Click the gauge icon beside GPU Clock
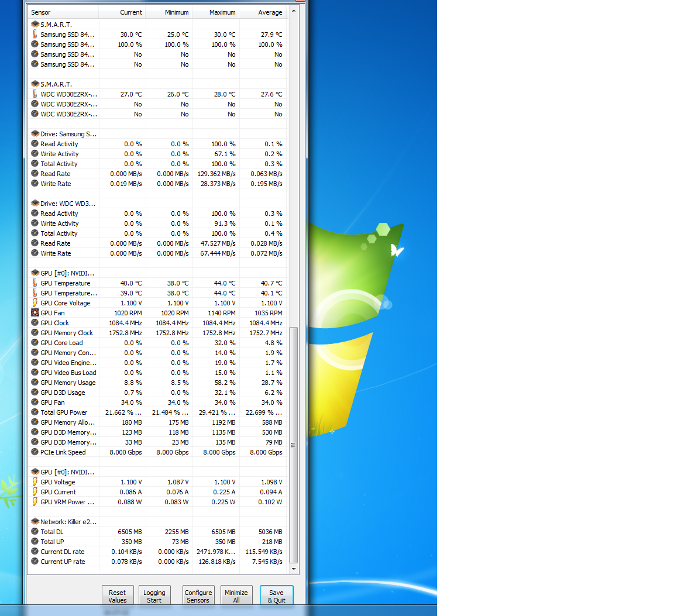The image size is (674, 616). pos(35,322)
